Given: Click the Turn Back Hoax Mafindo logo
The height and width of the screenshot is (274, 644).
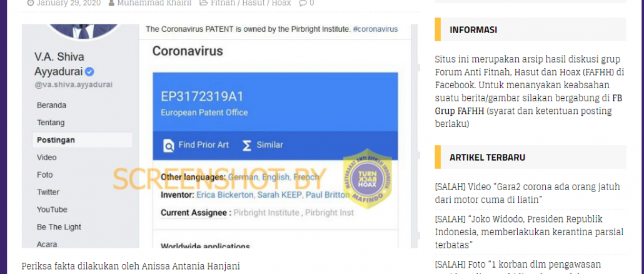Looking at the screenshot, I should click(x=368, y=179).
